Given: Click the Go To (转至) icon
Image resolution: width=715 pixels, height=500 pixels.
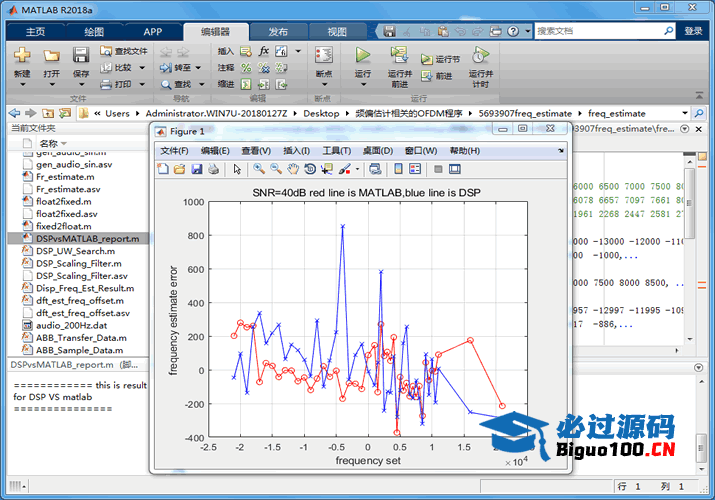Looking at the screenshot, I should (166, 67).
